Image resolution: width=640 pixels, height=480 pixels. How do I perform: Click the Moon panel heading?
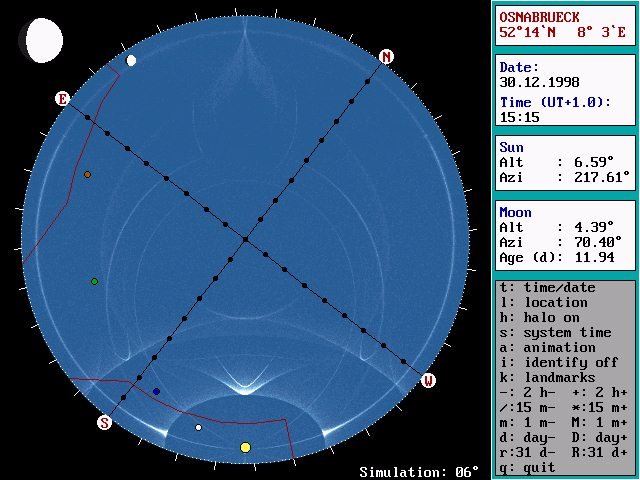click(515, 212)
